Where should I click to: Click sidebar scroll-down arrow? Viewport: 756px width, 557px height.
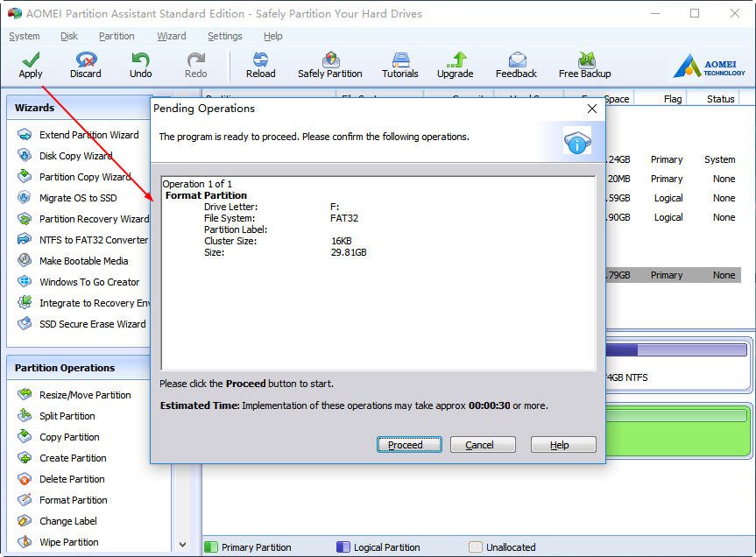coord(183,545)
